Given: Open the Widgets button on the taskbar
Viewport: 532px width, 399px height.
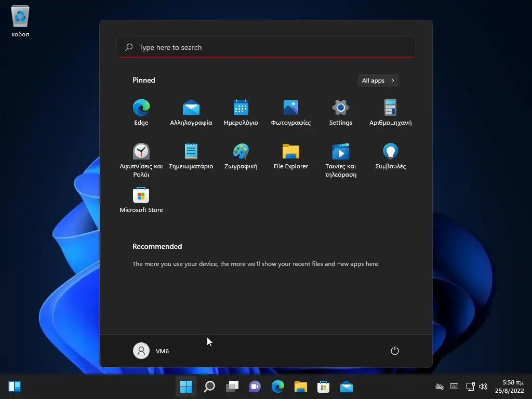Looking at the screenshot, I should pyautogui.click(x=15, y=387).
